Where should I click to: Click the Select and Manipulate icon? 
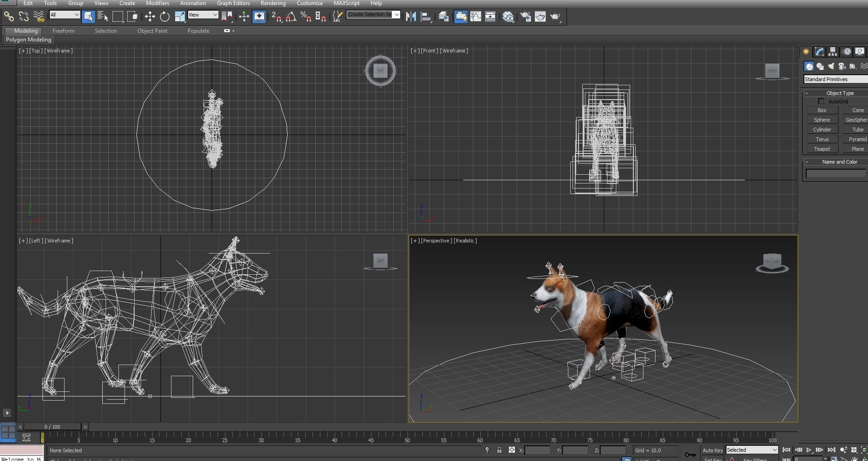point(244,17)
